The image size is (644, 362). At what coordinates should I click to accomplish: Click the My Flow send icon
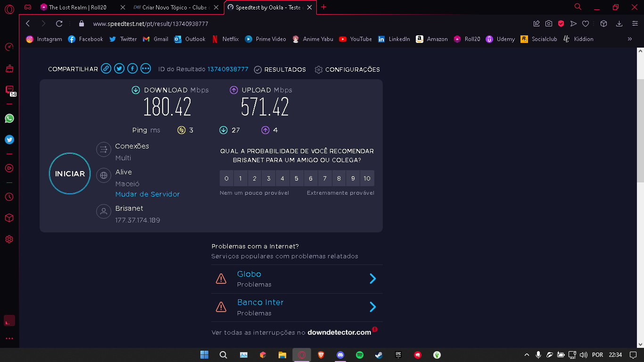573,24
